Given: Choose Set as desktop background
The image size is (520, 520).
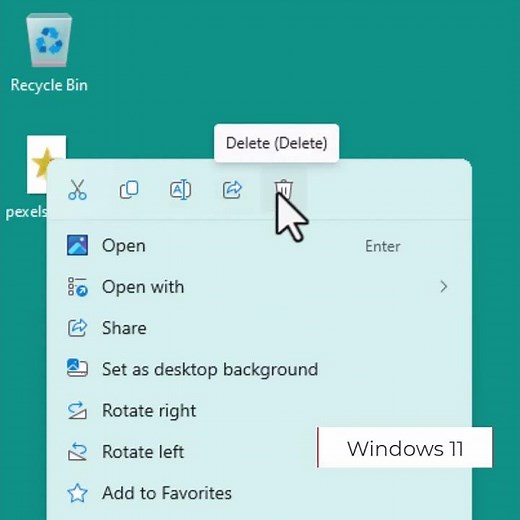Looking at the screenshot, I should click(259, 369).
